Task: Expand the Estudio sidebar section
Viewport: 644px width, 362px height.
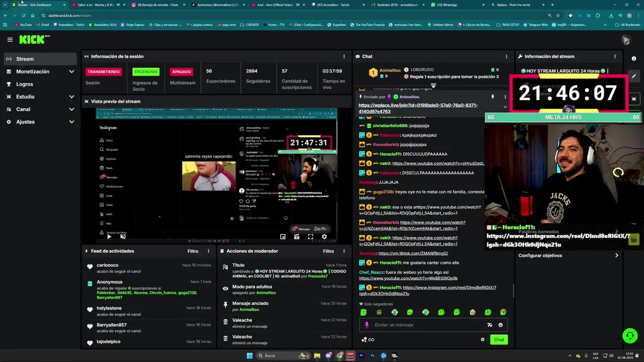Action: coord(71,97)
